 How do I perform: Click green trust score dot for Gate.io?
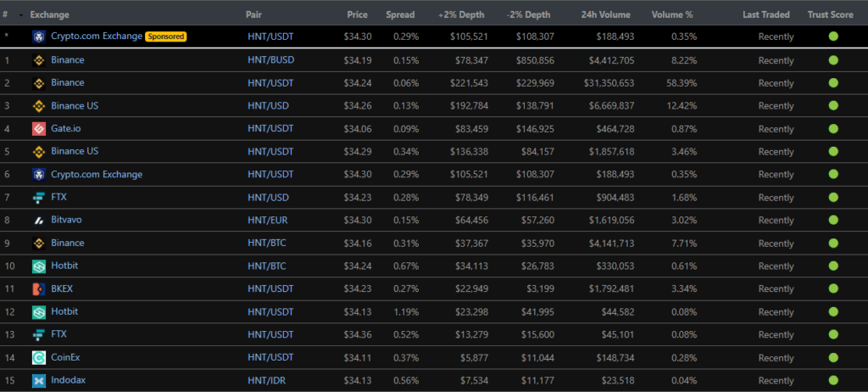pos(833,129)
